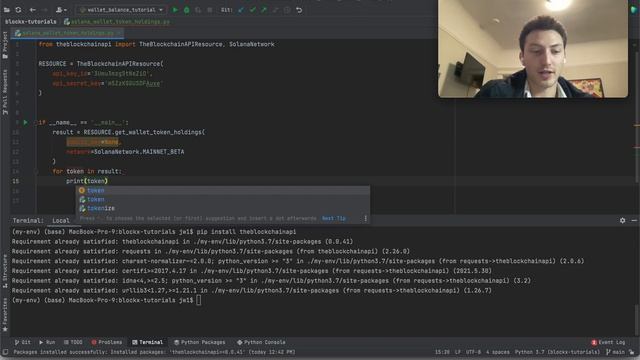This screenshot has height=360, width=640.
Task: Choose the first 'token' autocomplete suggestion
Action: pyautogui.click(x=224, y=191)
